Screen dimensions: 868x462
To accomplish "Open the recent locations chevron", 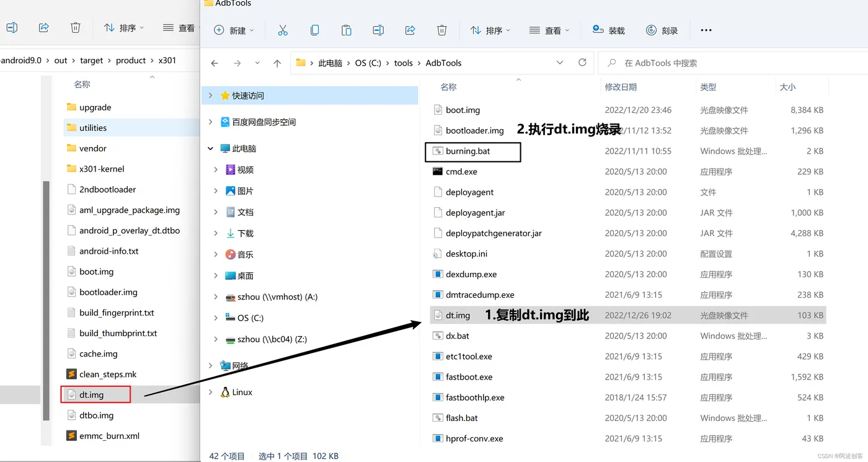I will point(257,63).
